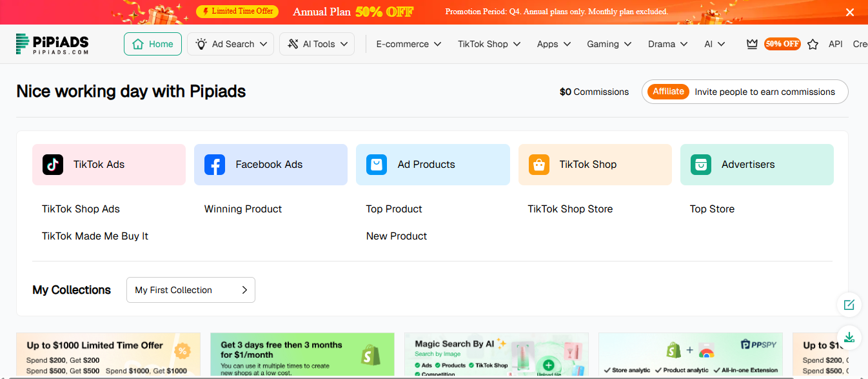
Task: Open the Gaming dropdown
Action: click(608, 44)
